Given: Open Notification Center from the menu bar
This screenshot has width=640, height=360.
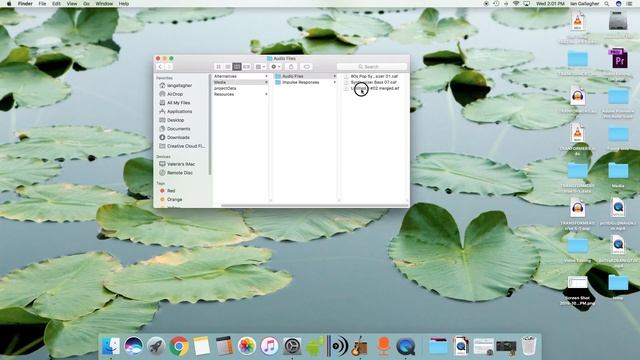Looking at the screenshot, I should 629,3.
